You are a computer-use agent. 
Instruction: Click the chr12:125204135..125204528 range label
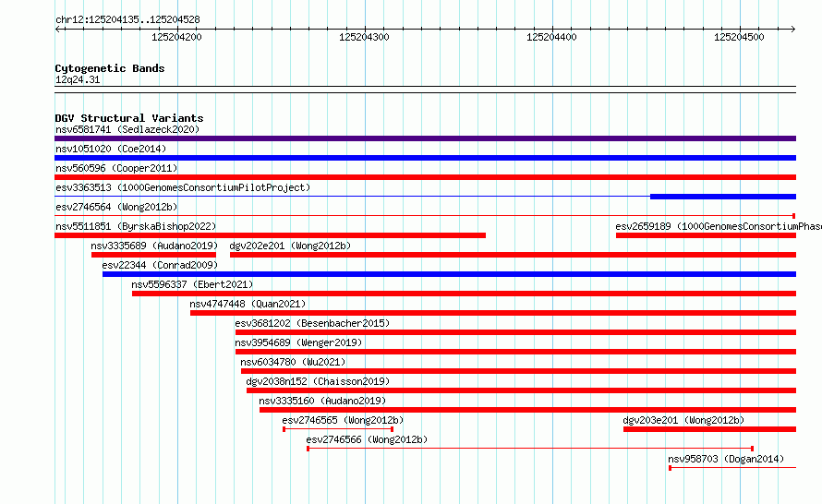[127, 20]
